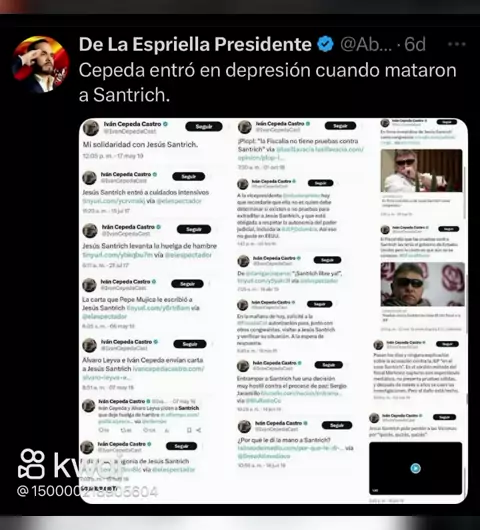
Task: Open the De La Espriella Presidente account name
Action: coord(195,44)
